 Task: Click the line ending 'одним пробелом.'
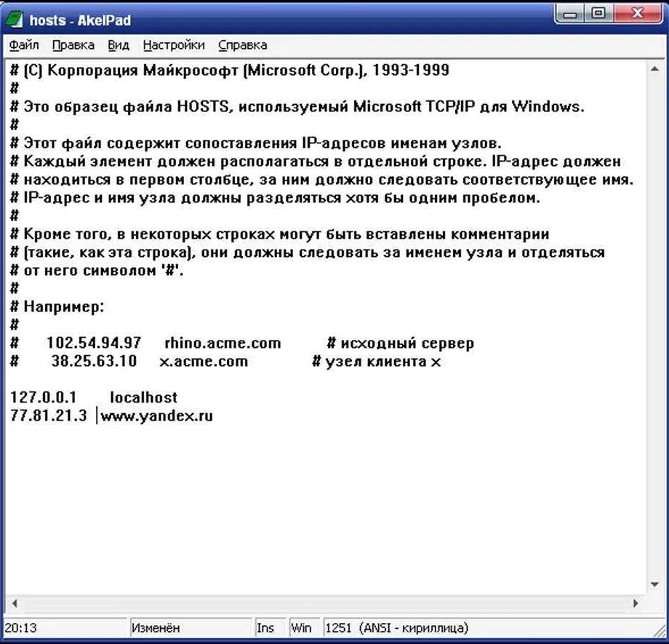(x=275, y=198)
